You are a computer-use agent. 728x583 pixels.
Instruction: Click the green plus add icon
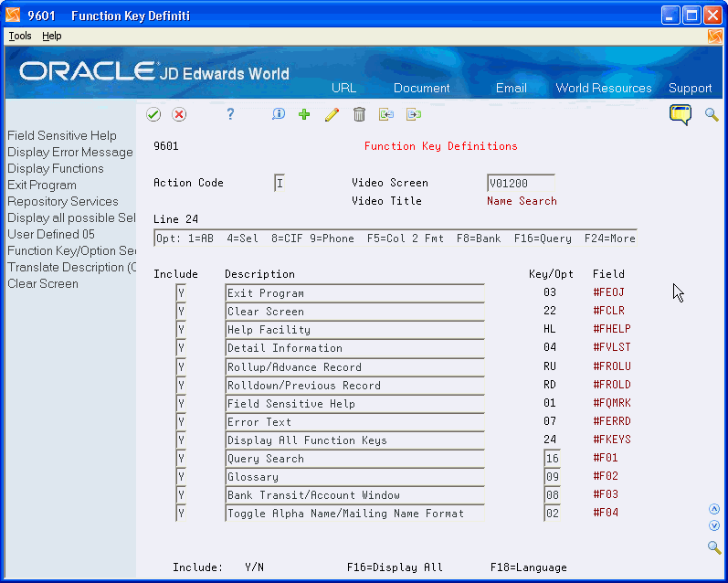tap(304, 114)
